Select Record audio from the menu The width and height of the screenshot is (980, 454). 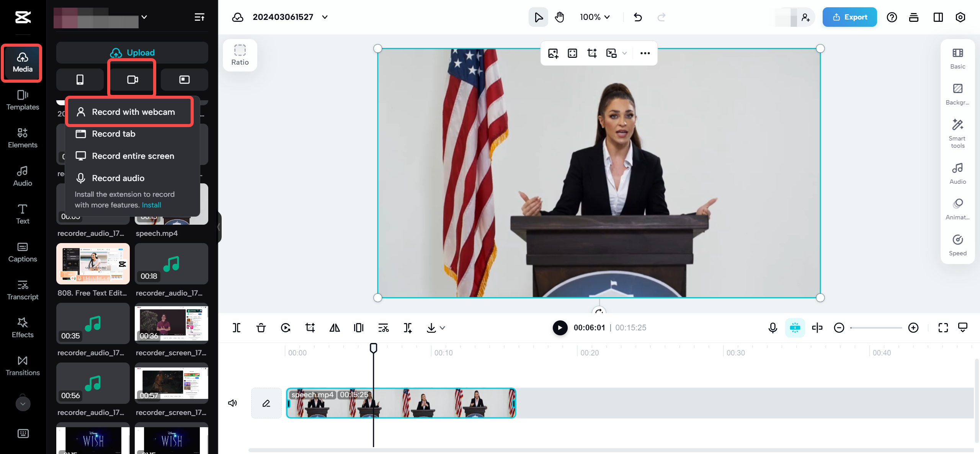click(x=118, y=178)
